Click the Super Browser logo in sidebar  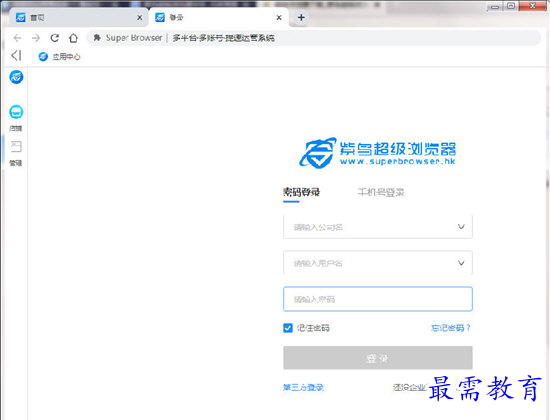(x=16, y=77)
